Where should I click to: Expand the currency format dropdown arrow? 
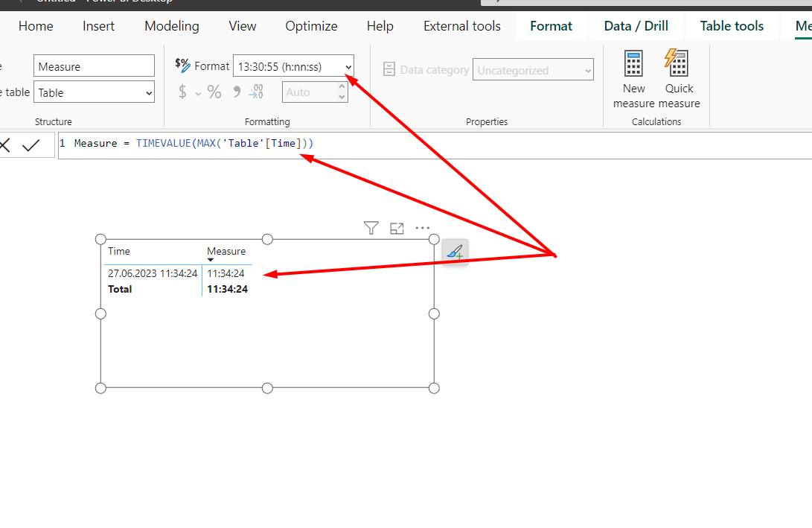pos(198,94)
